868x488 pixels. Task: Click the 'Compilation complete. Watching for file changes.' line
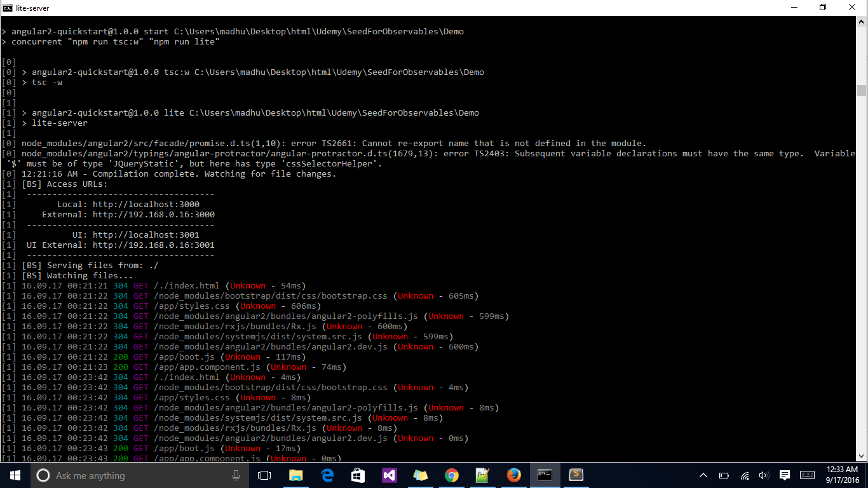[x=179, y=174]
